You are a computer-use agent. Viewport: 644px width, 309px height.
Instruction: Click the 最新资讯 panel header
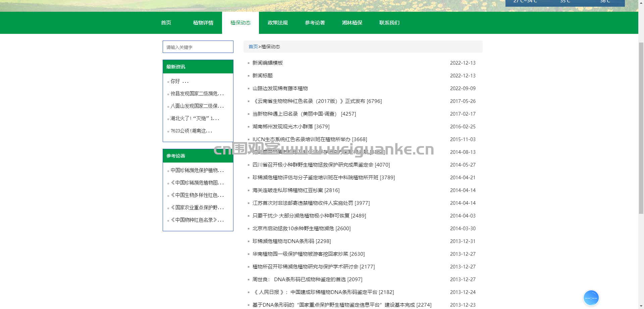click(198, 67)
